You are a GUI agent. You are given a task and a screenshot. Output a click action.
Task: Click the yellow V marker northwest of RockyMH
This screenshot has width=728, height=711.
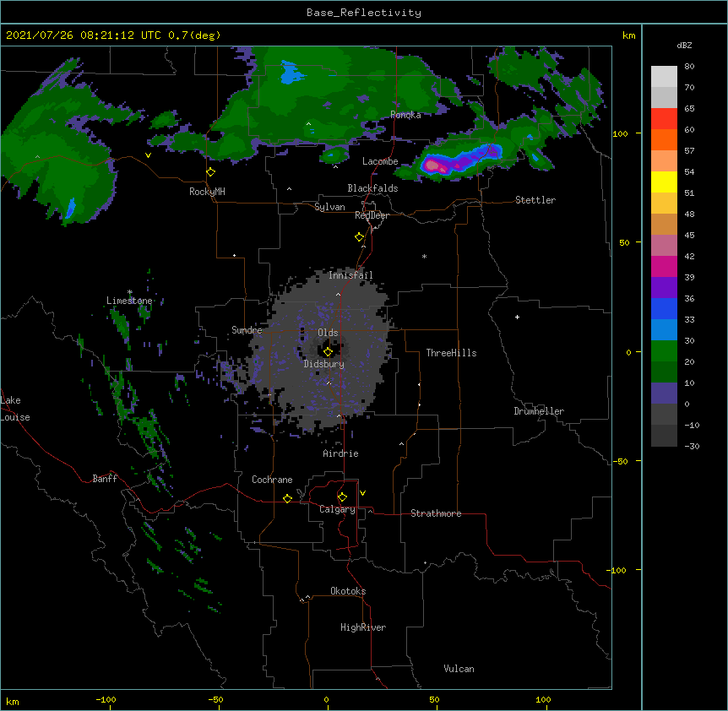click(x=148, y=155)
